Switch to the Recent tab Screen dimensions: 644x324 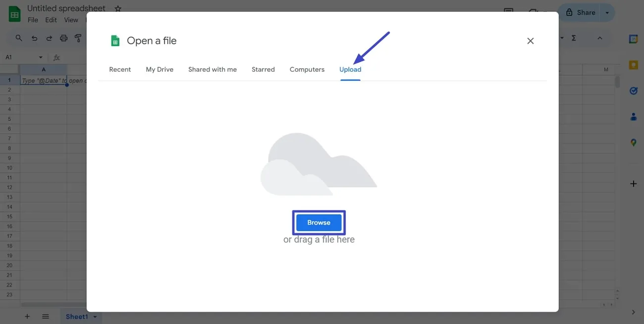120,70
